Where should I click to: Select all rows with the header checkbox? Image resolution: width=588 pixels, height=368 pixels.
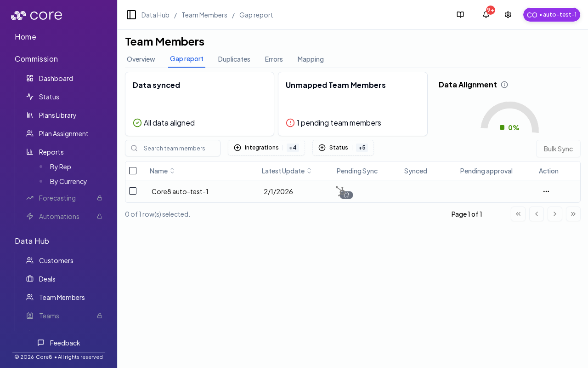pyautogui.click(x=133, y=171)
